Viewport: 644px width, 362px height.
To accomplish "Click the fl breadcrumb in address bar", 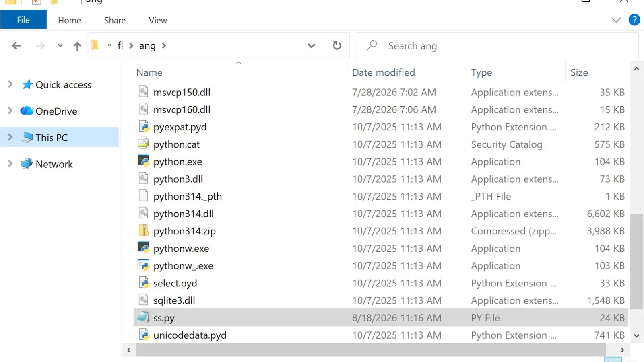I will pyautogui.click(x=120, y=45).
